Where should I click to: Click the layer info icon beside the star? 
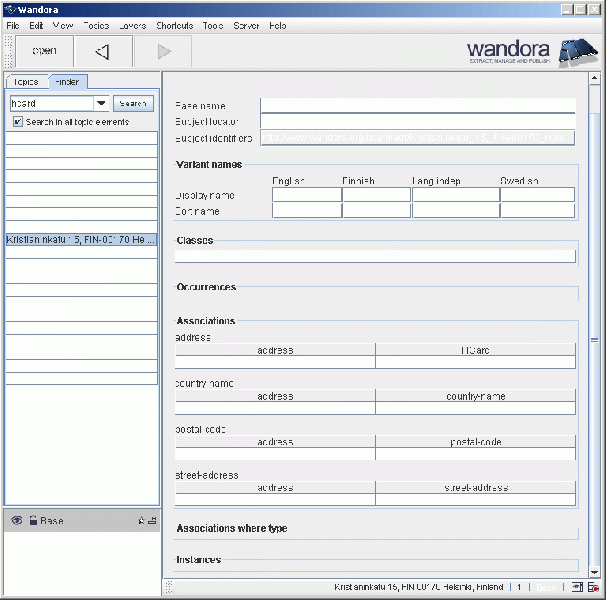pyautogui.click(x=152, y=521)
